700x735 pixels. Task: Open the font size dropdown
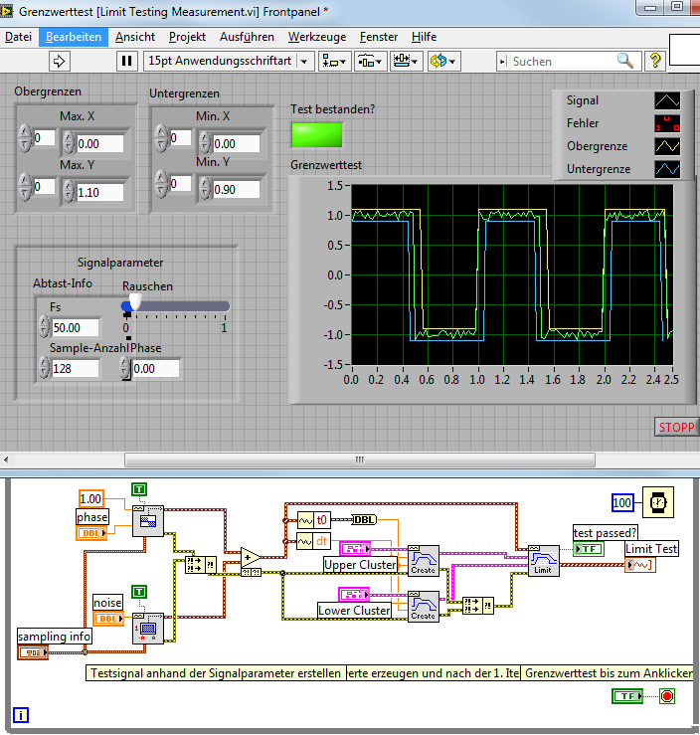click(228, 61)
